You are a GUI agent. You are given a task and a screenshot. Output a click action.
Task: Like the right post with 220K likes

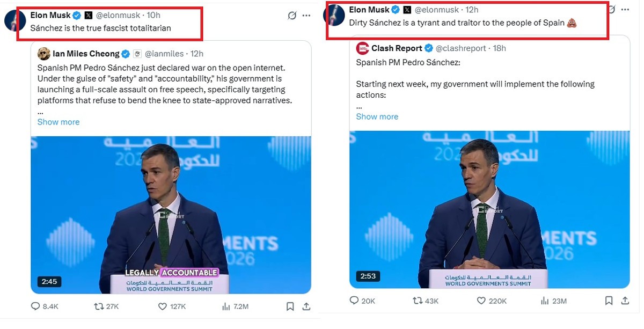pos(481,301)
